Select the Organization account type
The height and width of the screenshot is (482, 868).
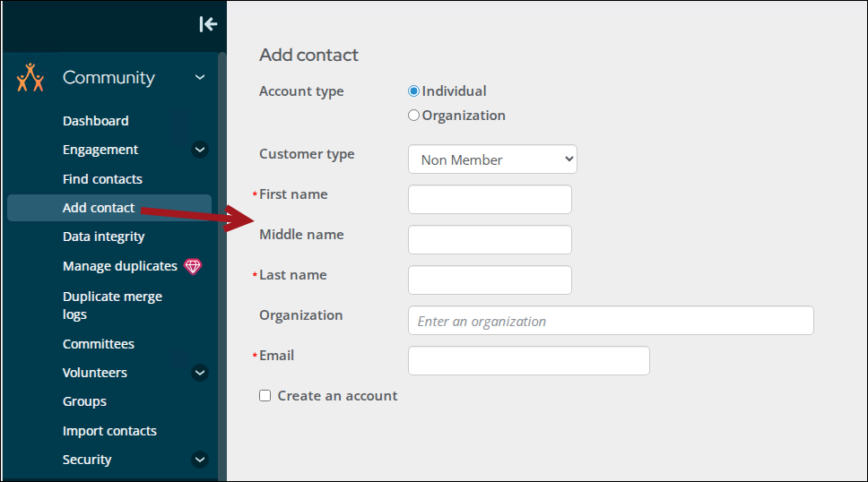[x=413, y=116]
